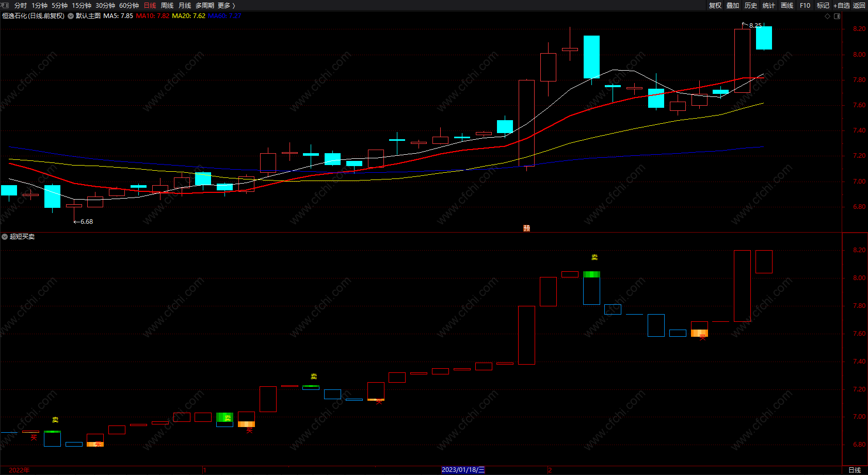This screenshot has width=868, height=475.
Task: Click the collapse arrow icon at top-left corner
Action: [x=6, y=5]
